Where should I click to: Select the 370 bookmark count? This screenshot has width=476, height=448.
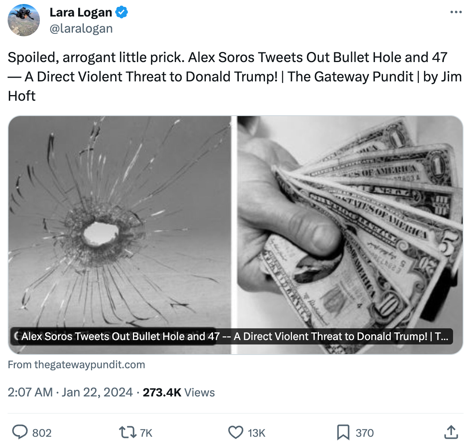click(x=363, y=432)
